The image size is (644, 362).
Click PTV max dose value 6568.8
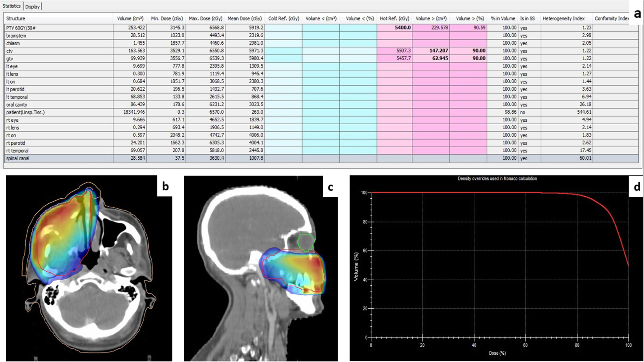click(x=217, y=28)
